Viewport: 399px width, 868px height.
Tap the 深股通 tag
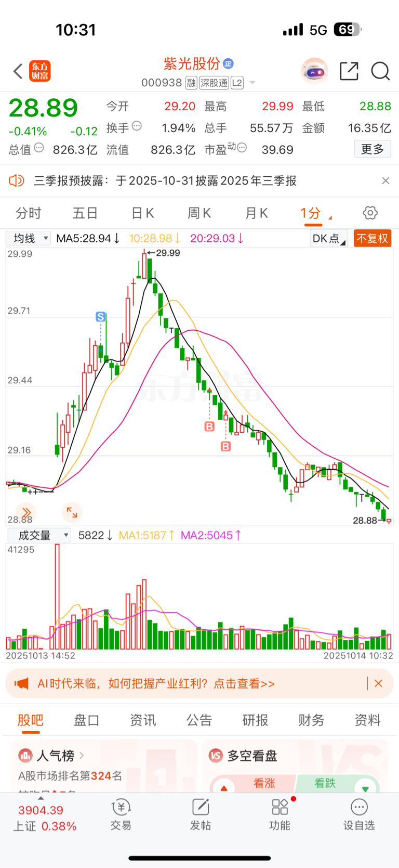(x=214, y=83)
